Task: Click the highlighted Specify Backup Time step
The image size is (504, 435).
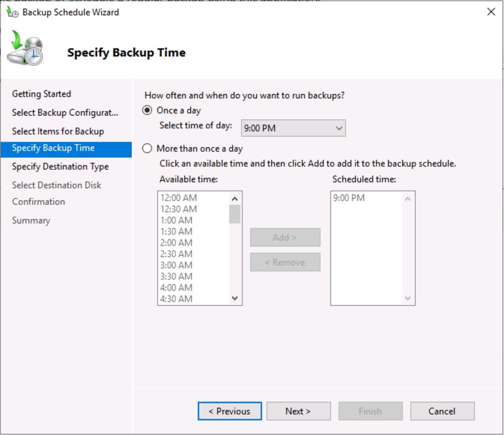Action: click(x=55, y=148)
